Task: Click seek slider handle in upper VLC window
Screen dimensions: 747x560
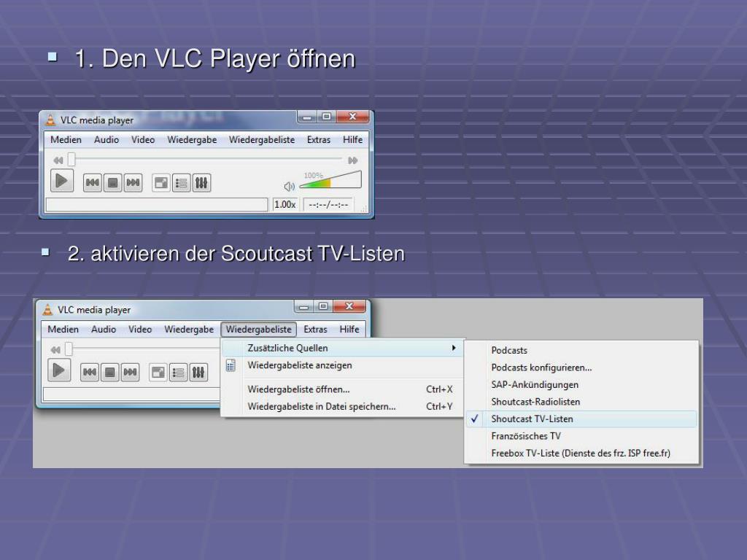Action: point(71,160)
